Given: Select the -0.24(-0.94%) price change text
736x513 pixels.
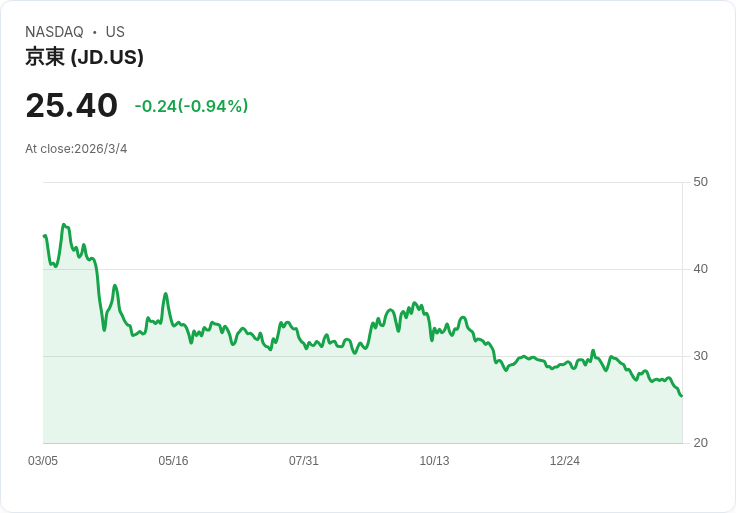Looking at the screenshot, I should (191, 106).
